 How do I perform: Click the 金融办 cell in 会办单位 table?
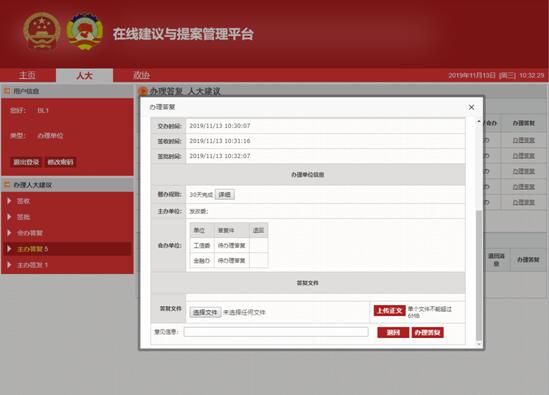pos(202,261)
